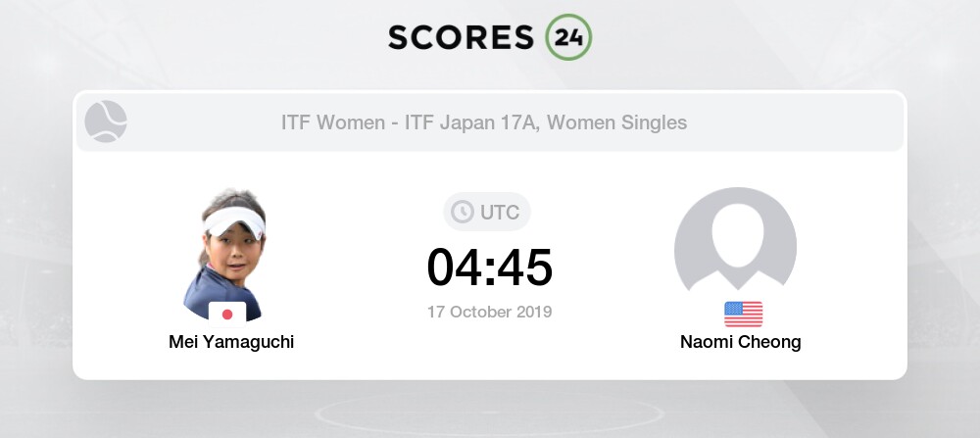
Task: Click the year 2019 in the date
Action: tap(533, 313)
